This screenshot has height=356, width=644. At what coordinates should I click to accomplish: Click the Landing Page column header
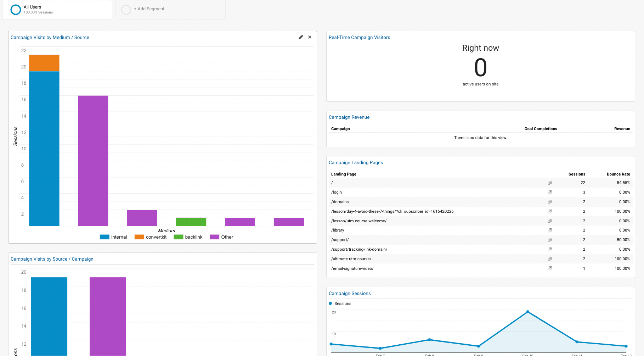click(344, 174)
